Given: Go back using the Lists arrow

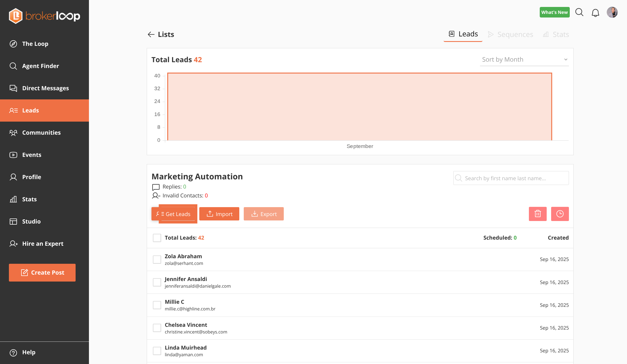Looking at the screenshot, I should point(151,34).
